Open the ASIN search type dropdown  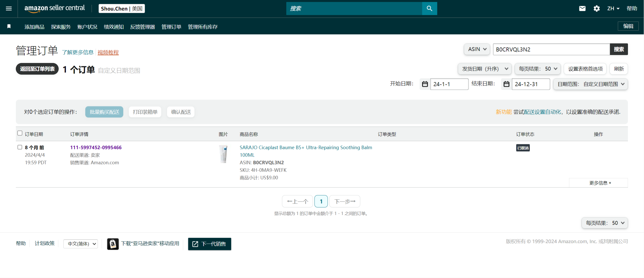(477, 49)
